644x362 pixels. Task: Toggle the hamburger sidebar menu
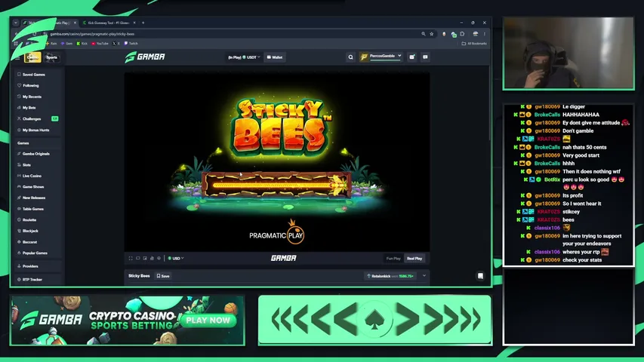pyautogui.click(x=17, y=57)
